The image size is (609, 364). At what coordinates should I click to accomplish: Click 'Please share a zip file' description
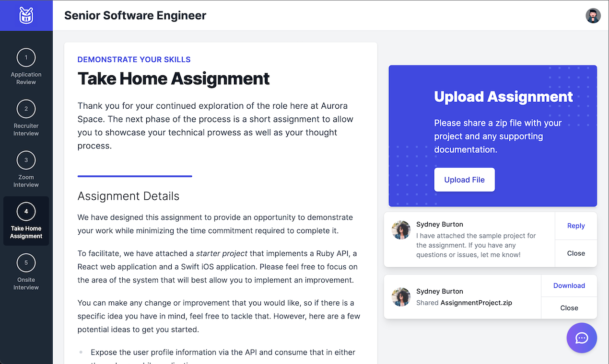point(498,136)
